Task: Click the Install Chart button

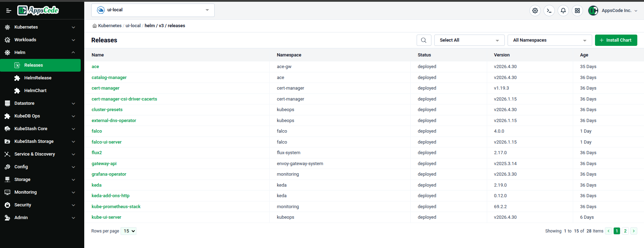Action: (616, 40)
